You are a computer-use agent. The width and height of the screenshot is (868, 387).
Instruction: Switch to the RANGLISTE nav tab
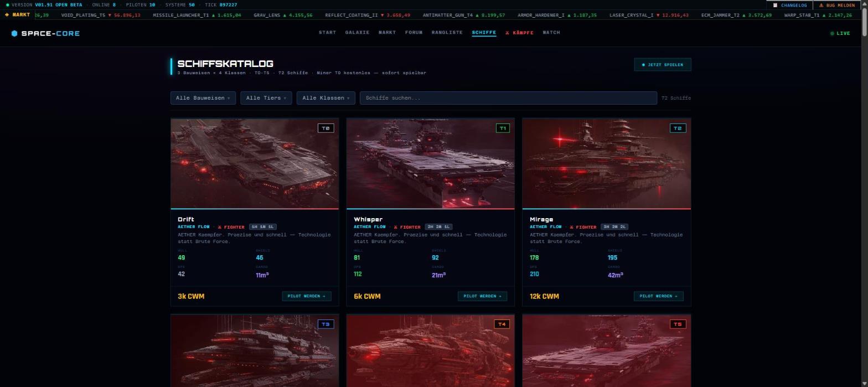point(447,32)
